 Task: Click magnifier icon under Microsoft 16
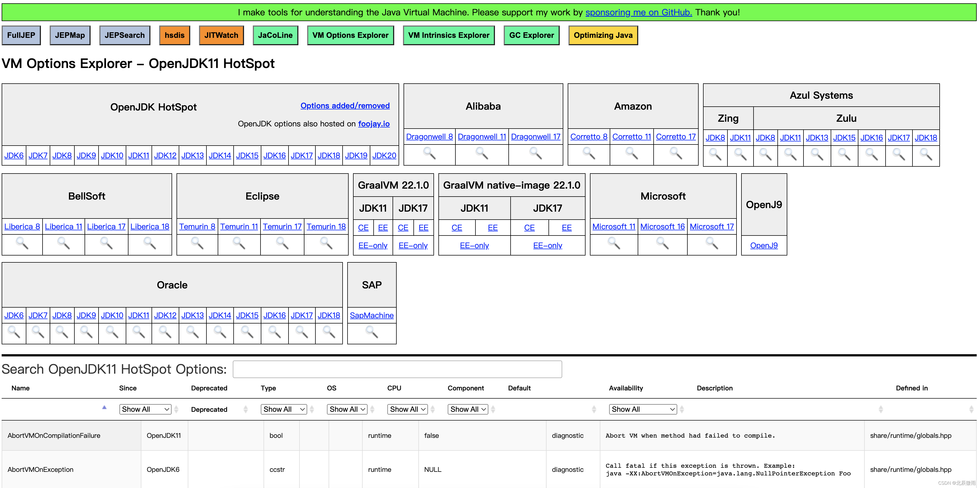[662, 243]
